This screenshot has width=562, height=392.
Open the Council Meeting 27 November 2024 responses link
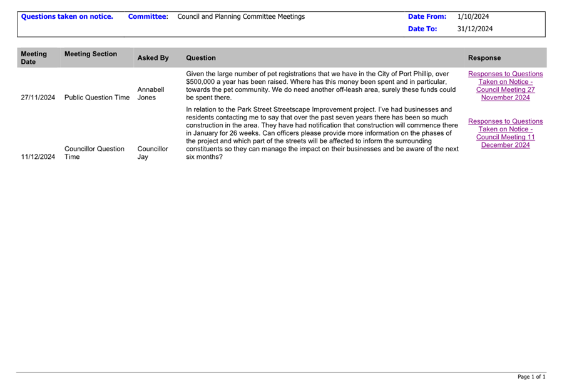click(505, 86)
